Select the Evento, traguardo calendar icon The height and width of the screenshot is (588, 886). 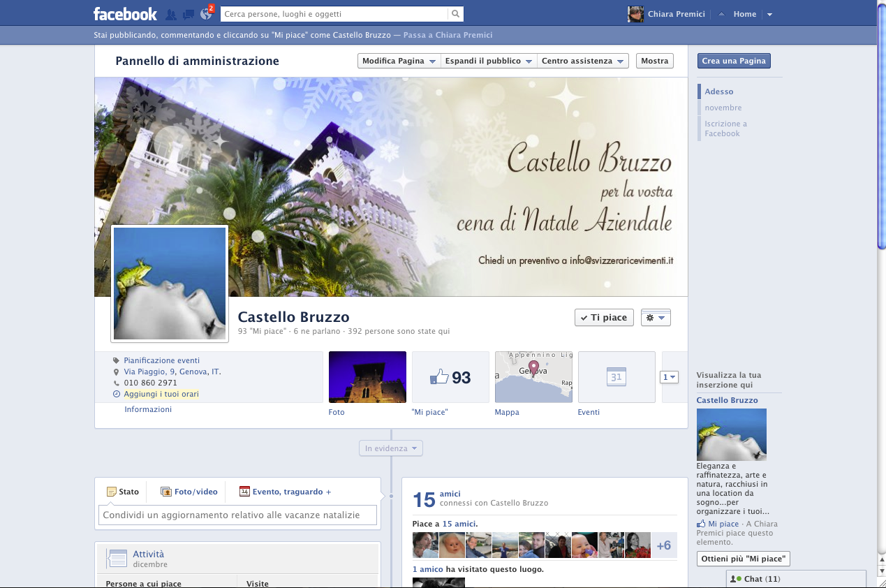pyautogui.click(x=244, y=492)
